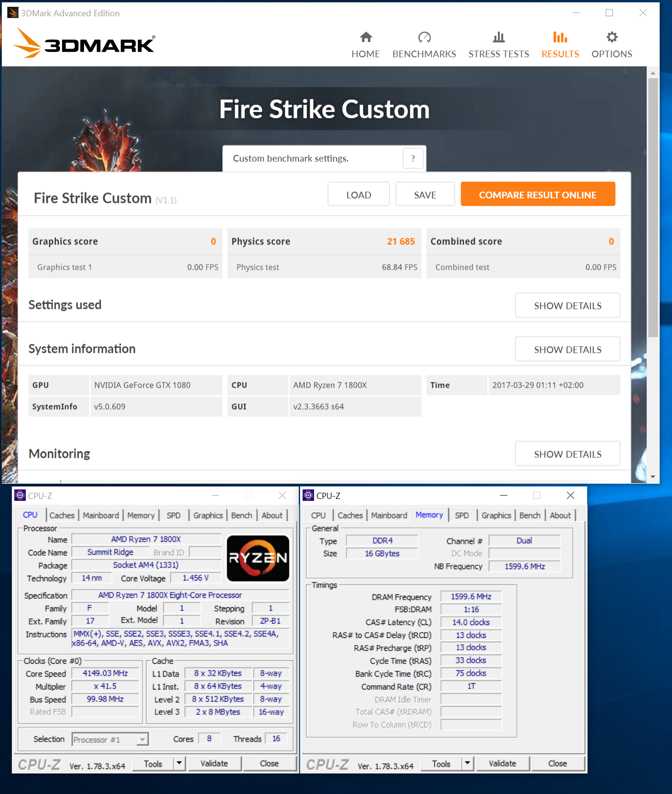Open Bench tab in left CPU-Z
The width and height of the screenshot is (672, 794).
pos(241,515)
